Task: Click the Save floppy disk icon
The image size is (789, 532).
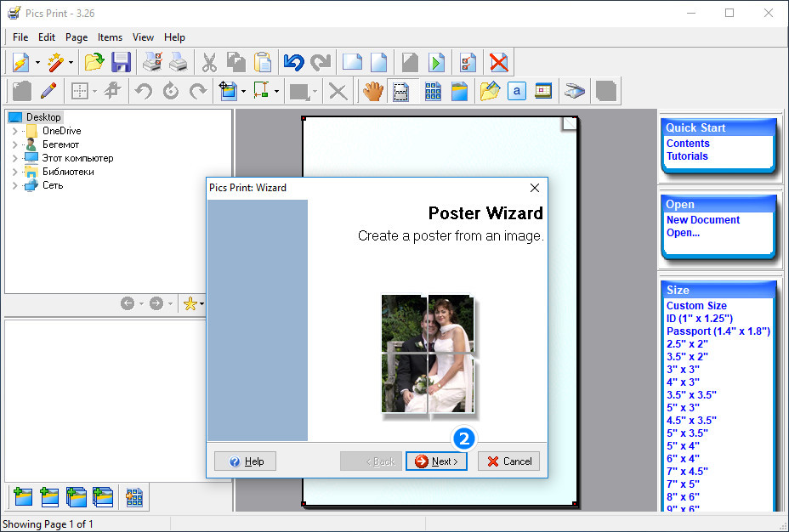Action: tap(122, 62)
